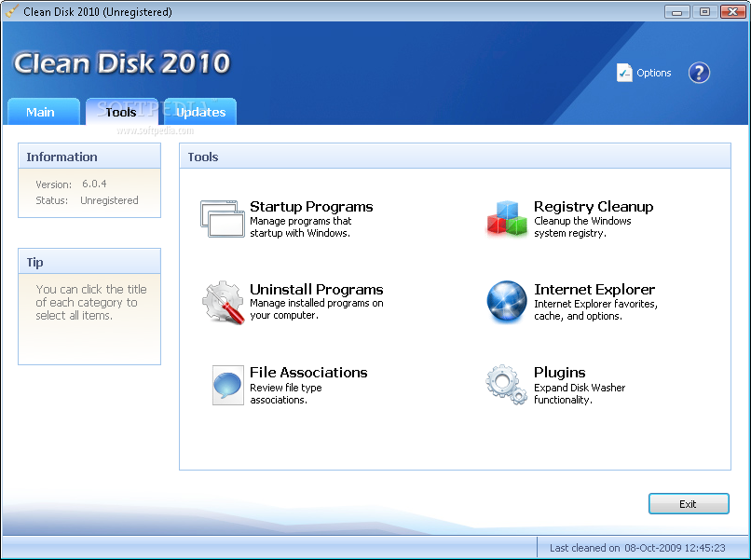The height and width of the screenshot is (560, 751).
Task: Click 'Manage installed programs on your computer' text
Action: pyautogui.click(x=317, y=309)
